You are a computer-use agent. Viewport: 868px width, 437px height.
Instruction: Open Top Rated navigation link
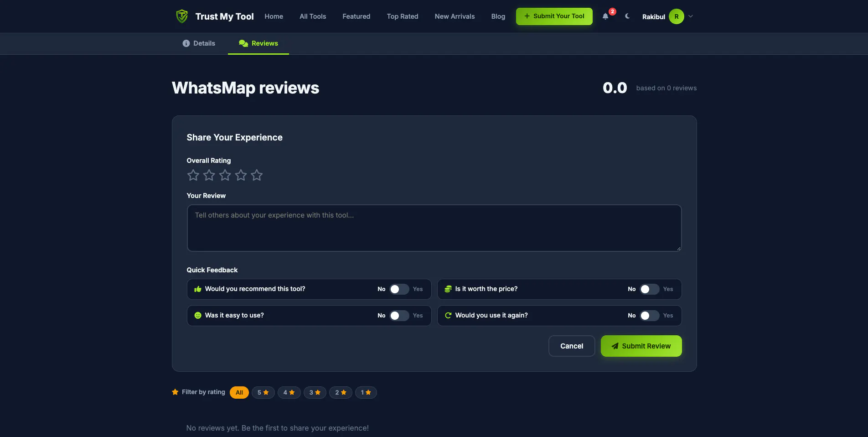pyautogui.click(x=403, y=16)
